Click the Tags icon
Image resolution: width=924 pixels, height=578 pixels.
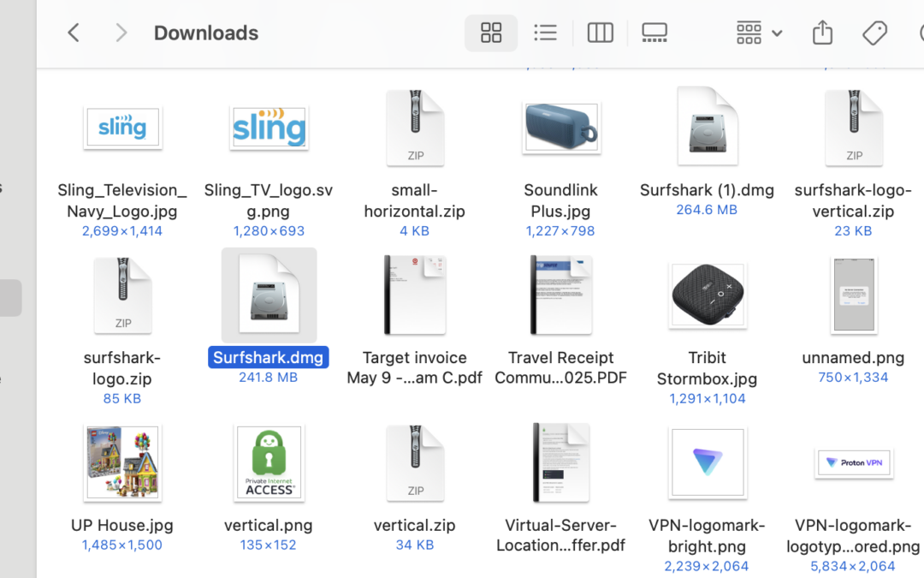tap(874, 33)
